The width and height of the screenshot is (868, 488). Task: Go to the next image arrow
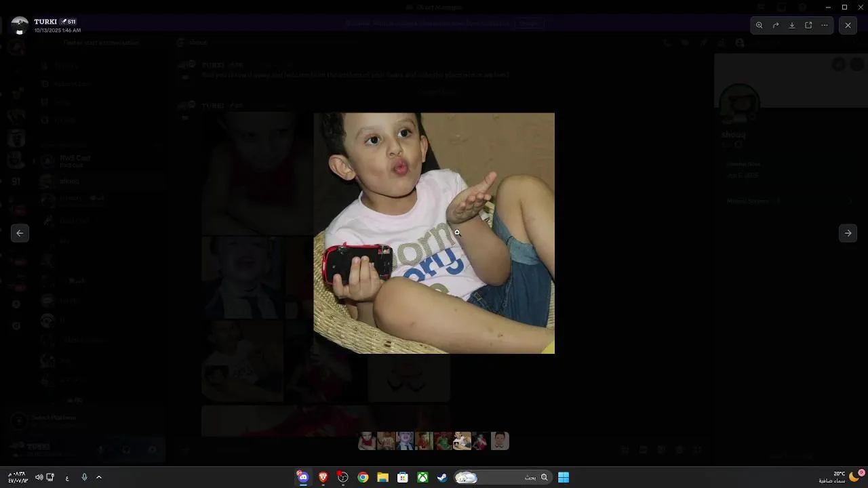point(848,233)
